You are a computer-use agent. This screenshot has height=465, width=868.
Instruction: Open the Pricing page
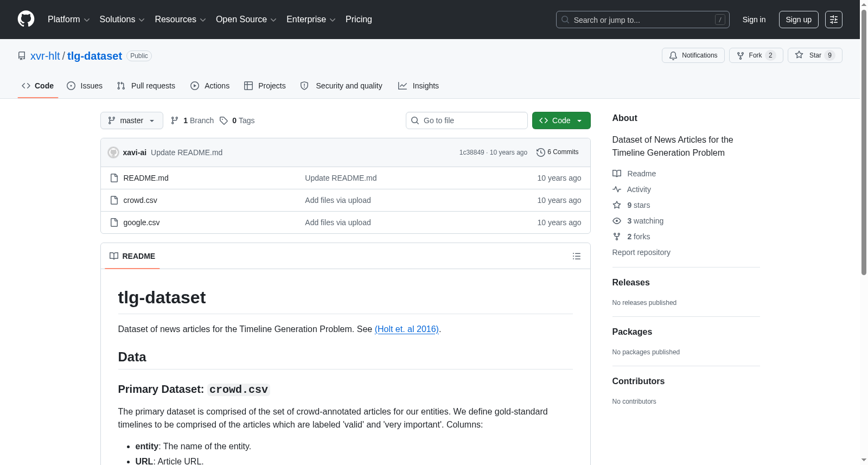pos(359,20)
